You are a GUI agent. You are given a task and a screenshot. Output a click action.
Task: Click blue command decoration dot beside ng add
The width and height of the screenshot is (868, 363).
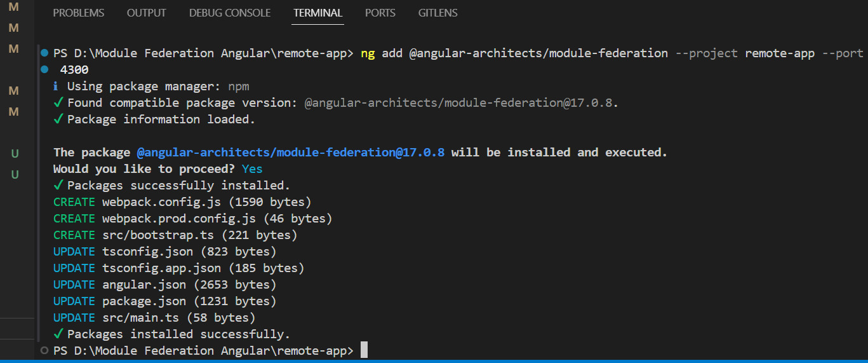(x=44, y=52)
